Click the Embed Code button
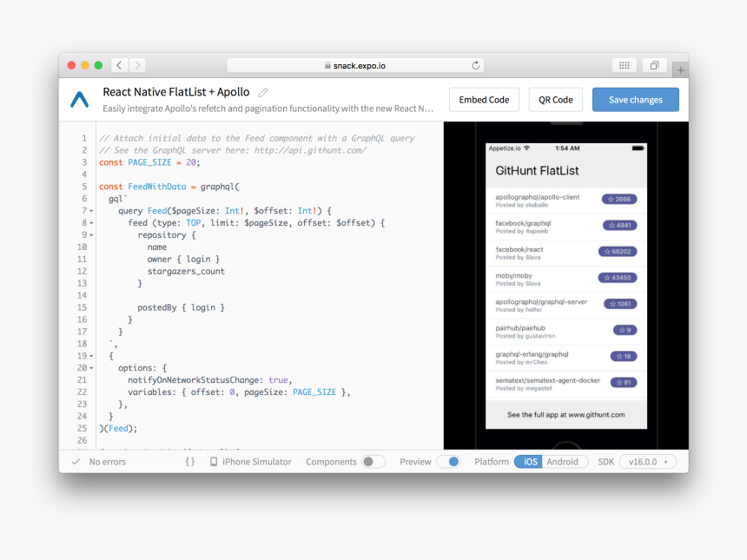This screenshot has width=747, height=560. pos(484,100)
